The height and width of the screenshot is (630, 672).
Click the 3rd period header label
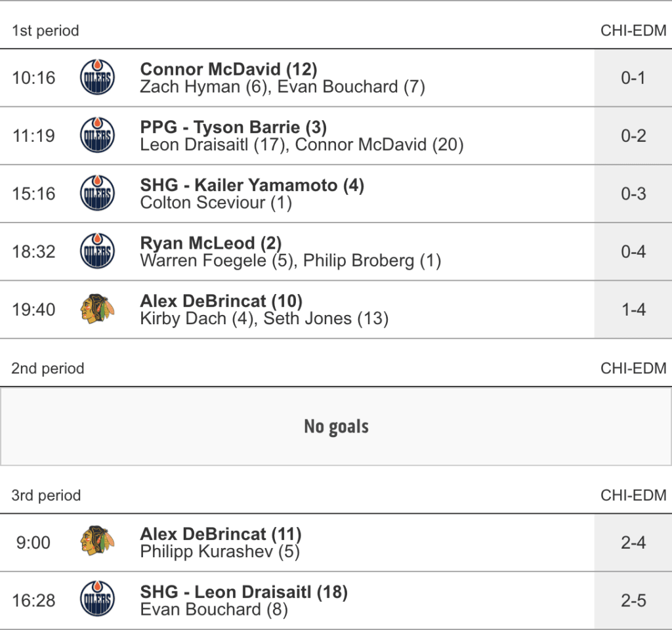[46, 495]
